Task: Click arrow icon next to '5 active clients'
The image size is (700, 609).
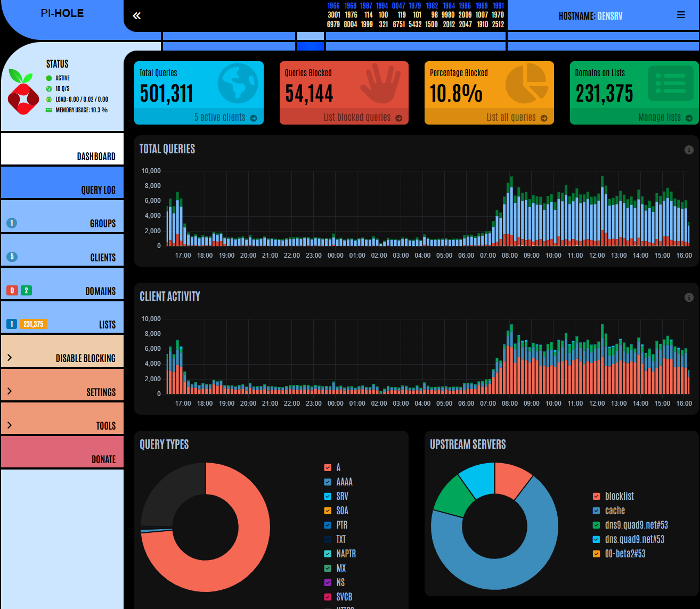Action: (254, 118)
